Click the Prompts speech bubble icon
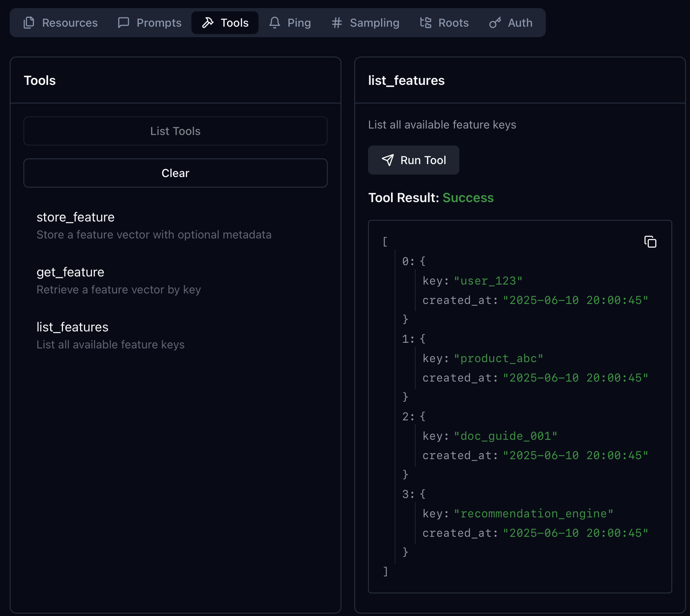 click(x=123, y=23)
